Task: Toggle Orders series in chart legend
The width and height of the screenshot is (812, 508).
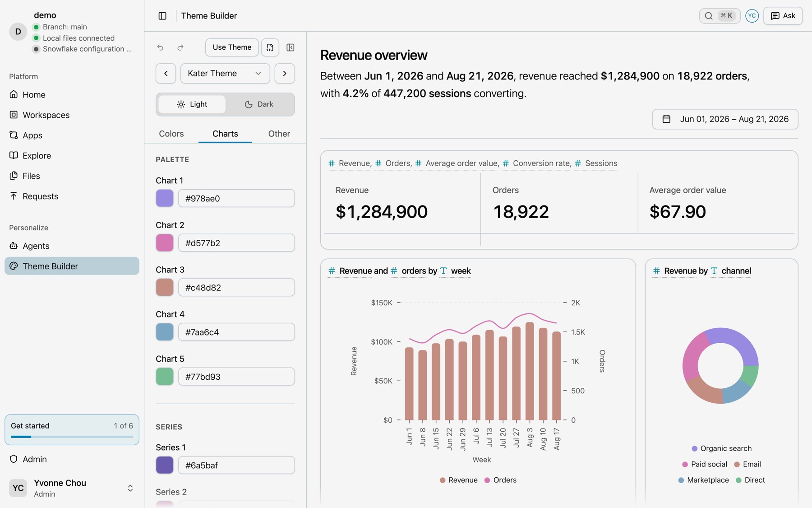Action: click(x=500, y=480)
